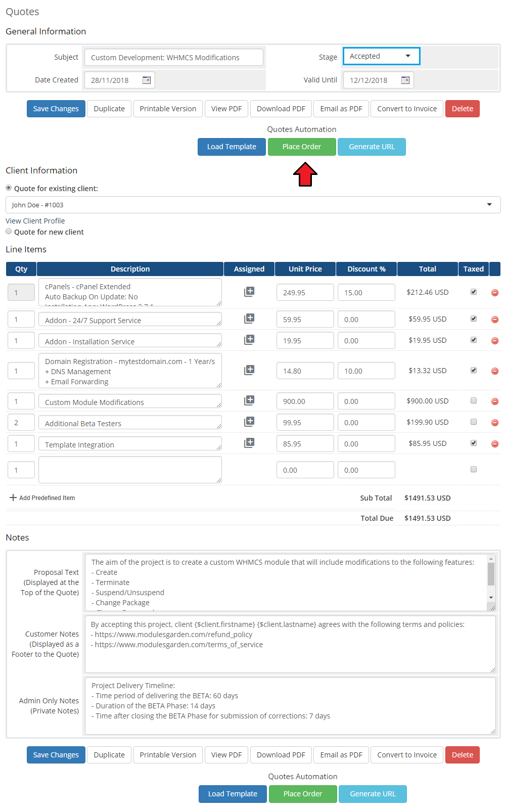The image size is (505, 812).
Task: Click the top Duplicate button
Action: coord(109,109)
